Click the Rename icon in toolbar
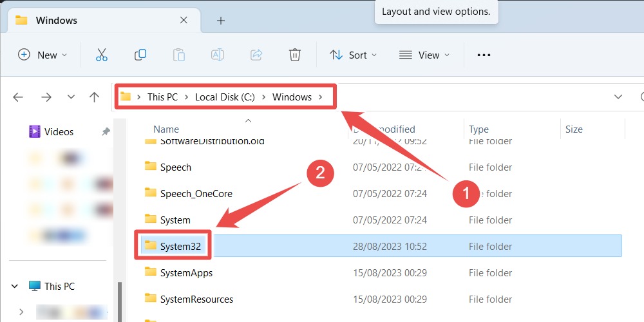Screen dimensions: 644x322 click(217, 55)
